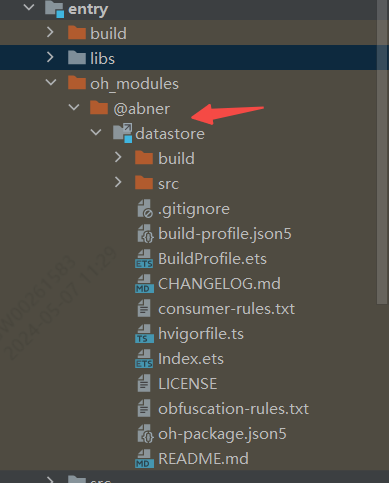Select the entry module label
Screen dimensions: 389x483
[88, 9]
